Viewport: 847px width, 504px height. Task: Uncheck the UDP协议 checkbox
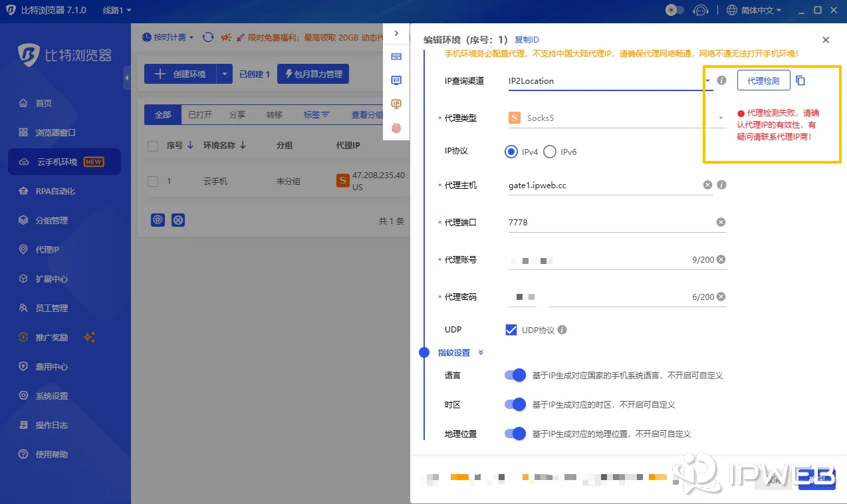point(511,329)
